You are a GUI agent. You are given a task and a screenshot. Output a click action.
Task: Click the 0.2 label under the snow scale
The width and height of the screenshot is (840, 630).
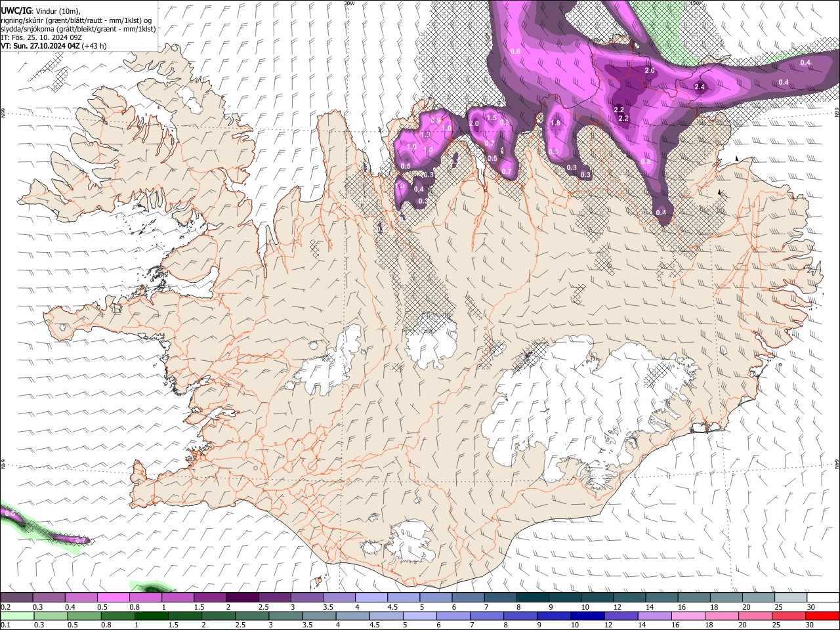coord(5,607)
